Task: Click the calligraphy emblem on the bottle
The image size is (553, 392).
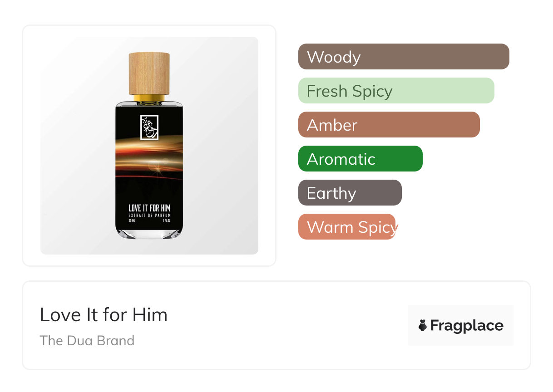Action: 149,127
